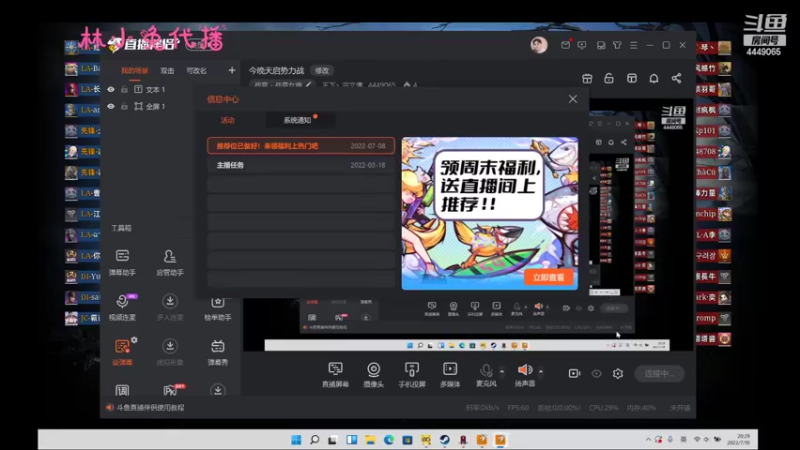Select the 双击 scene tab
The width and height of the screenshot is (800, 450).
[x=167, y=71]
